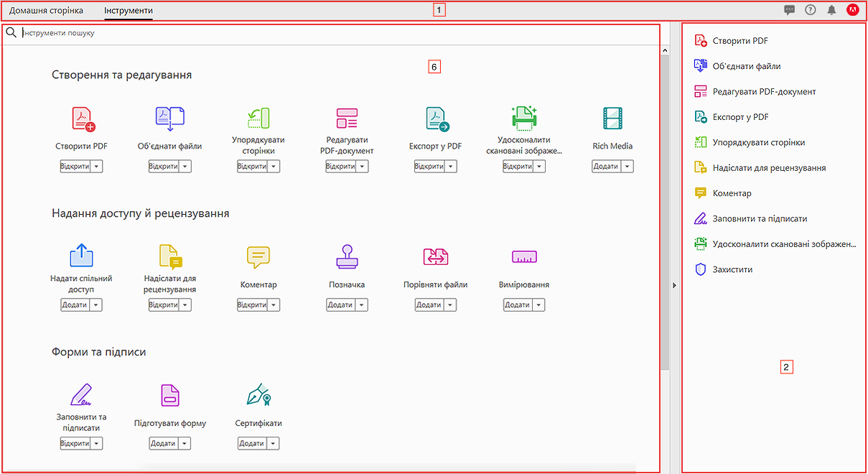Click the Упорядкувати сторінки tool icon in the center
Viewport: 868px width, 474px height.
258,118
